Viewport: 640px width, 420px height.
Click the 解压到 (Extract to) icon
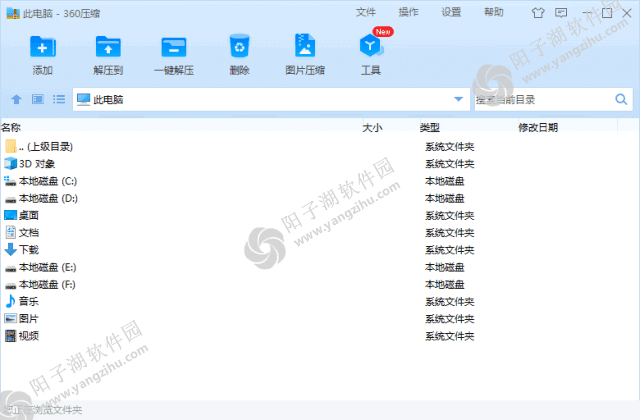108,47
